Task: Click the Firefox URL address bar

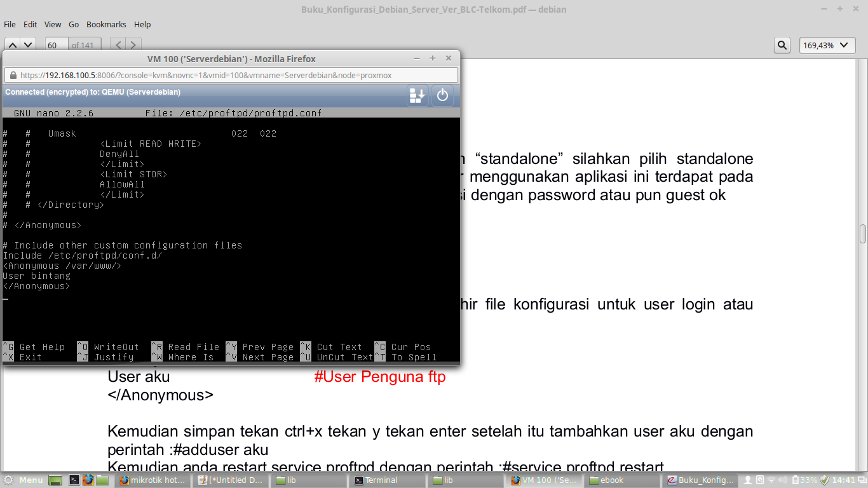Action: (232, 75)
